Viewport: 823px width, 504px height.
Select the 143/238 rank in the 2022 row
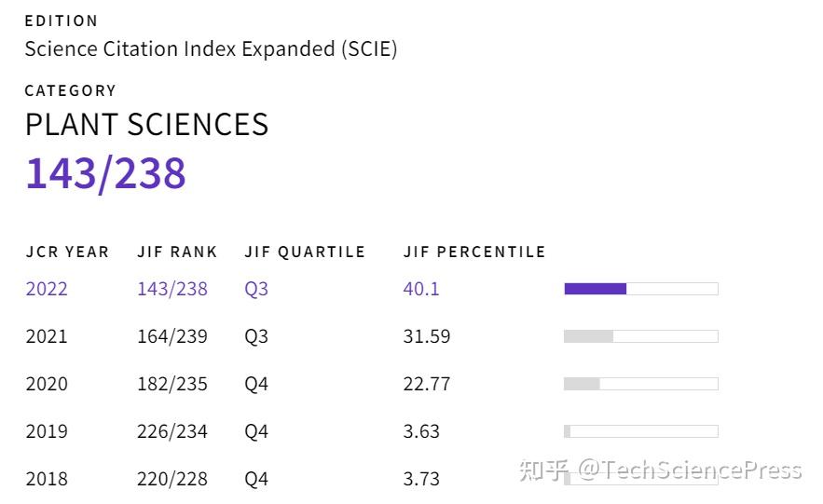point(172,289)
